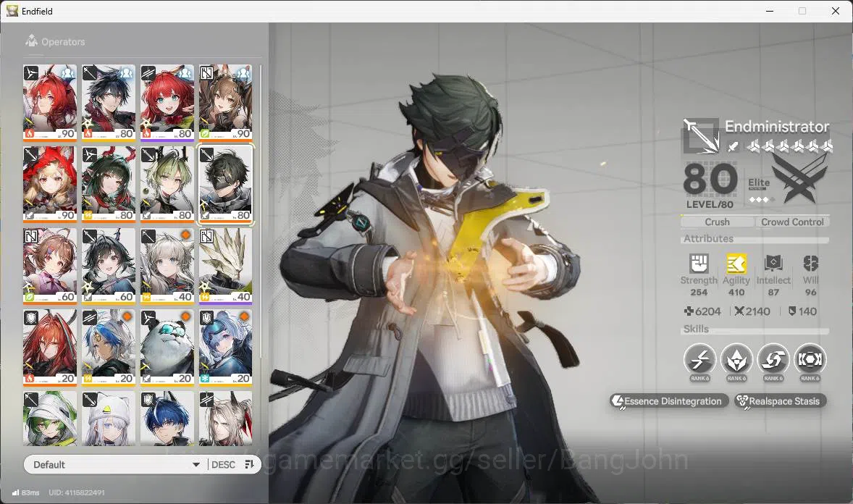
Task: Maximize the Endfield window
Action: (802, 11)
